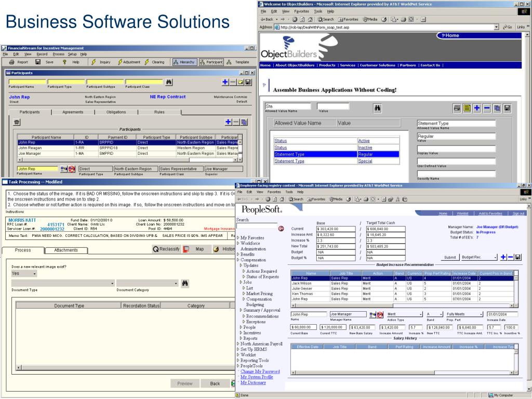Open Template in FinancialStream toolbar
The height and width of the screenshot is (399, 532).
[238, 62]
